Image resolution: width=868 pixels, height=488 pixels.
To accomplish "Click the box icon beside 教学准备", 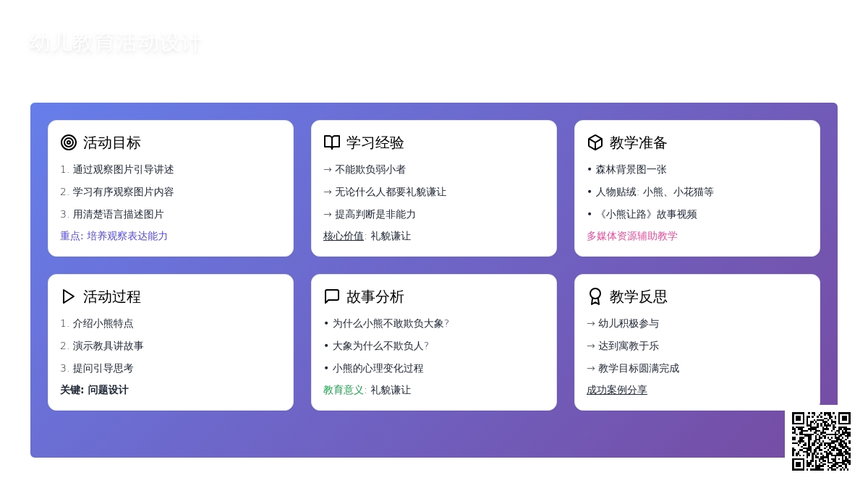I will (595, 142).
